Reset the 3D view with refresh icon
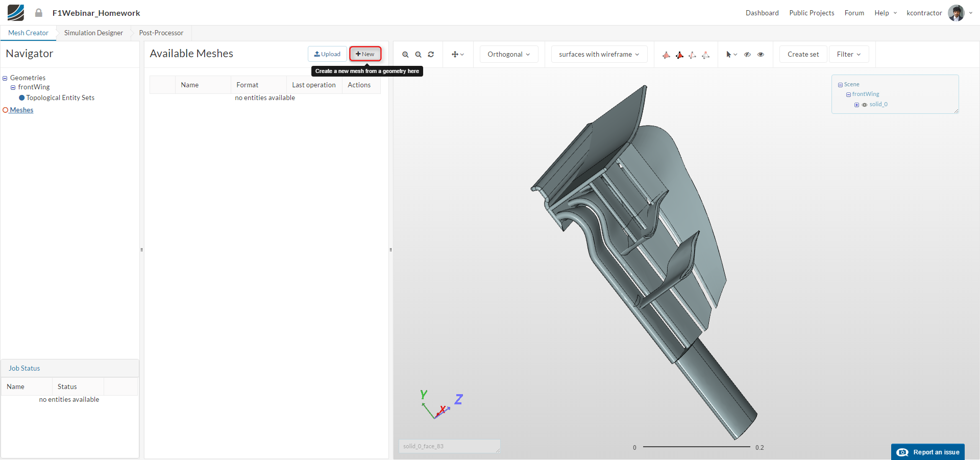This screenshot has height=460, width=980. tap(431, 55)
